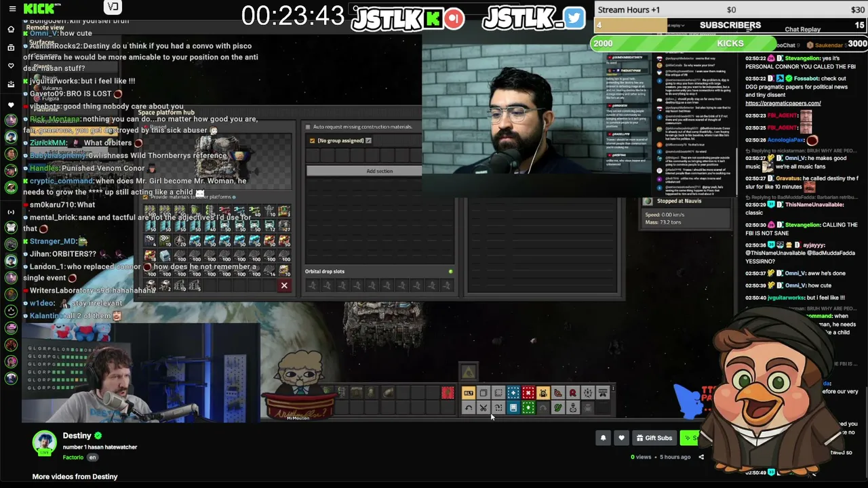
Task: Open the Kick logo homepage link
Action: coord(42,9)
